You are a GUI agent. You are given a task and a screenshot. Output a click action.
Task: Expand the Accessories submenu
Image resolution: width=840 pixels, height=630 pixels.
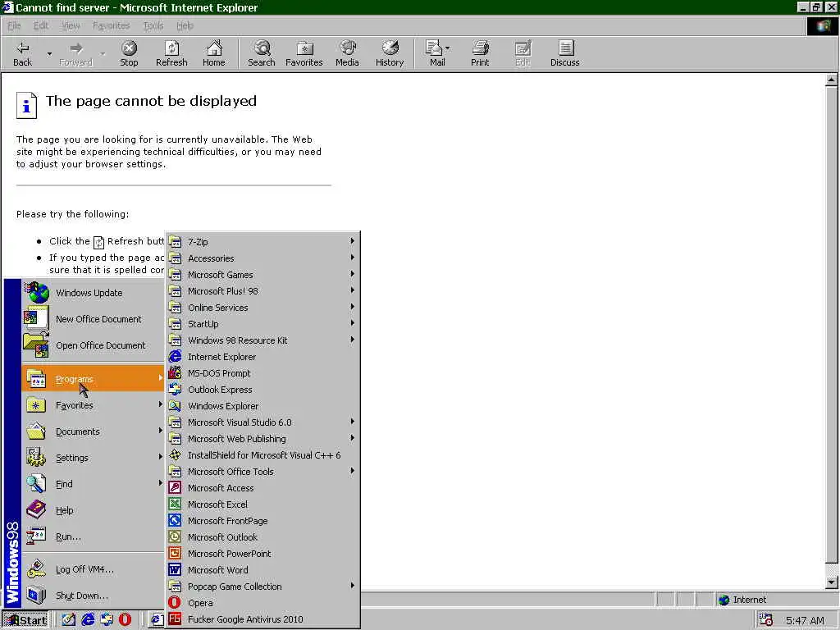coord(262,258)
